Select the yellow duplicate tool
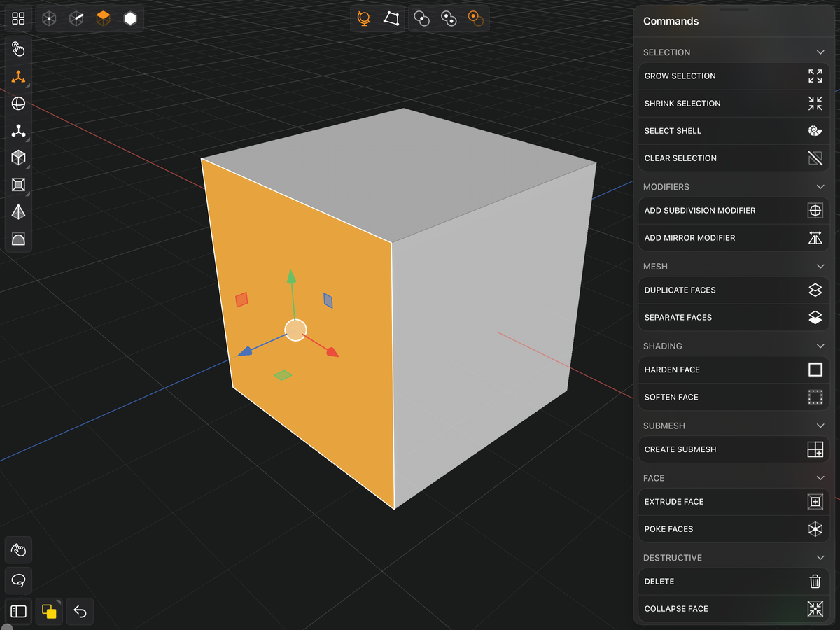 pos(48,611)
